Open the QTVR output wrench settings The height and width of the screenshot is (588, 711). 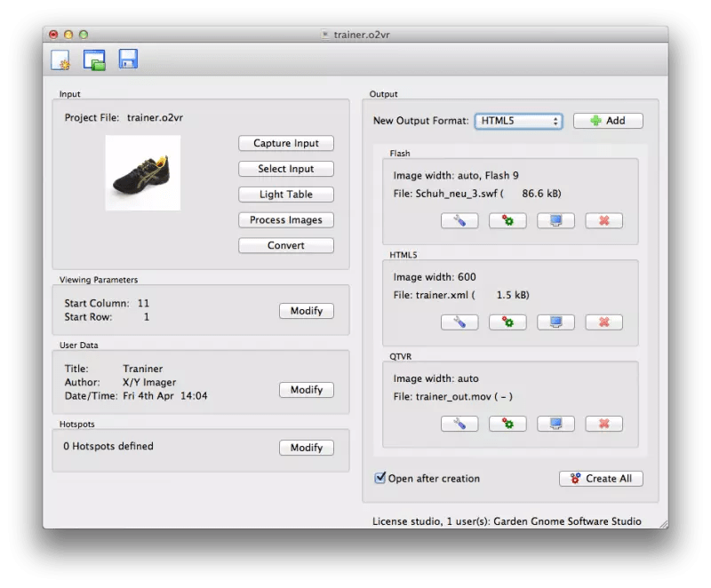pos(460,424)
